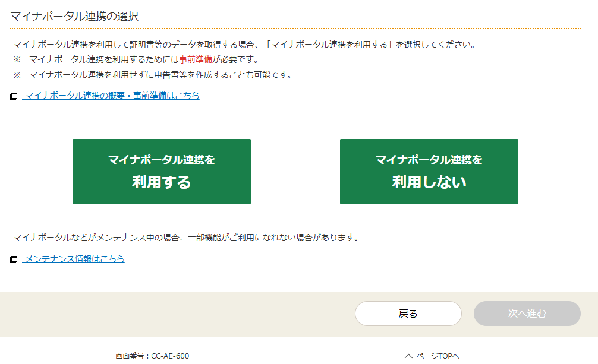
Task: Click the instruction sentence about 証明書等のデータ
Action: (244, 45)
